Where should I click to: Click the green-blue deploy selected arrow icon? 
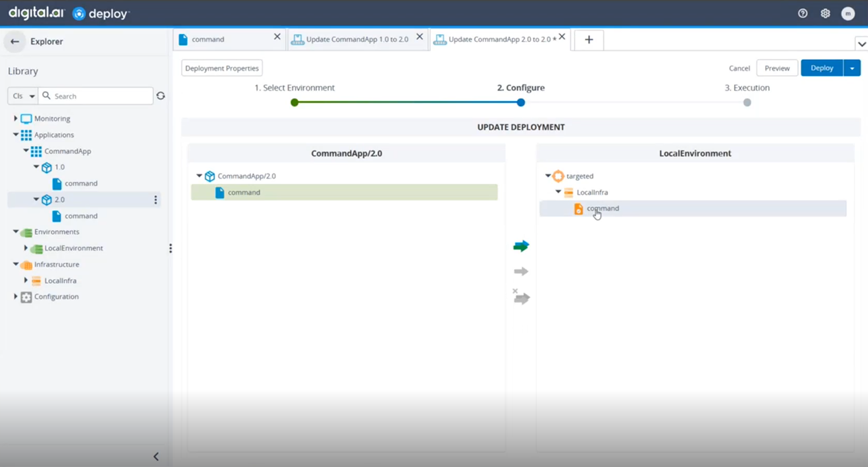tap(521, 246)
